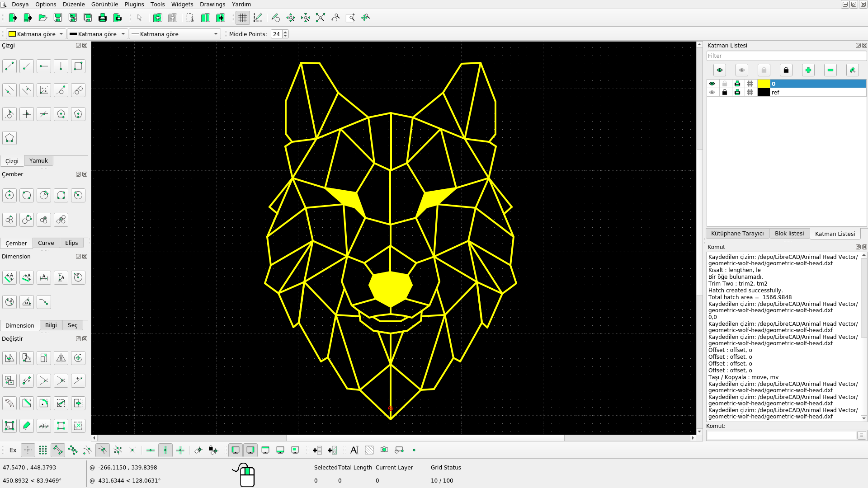This screenshot has width=868, height=488.
Task: Switch to the Blok listesi tab
Action: 789,234
